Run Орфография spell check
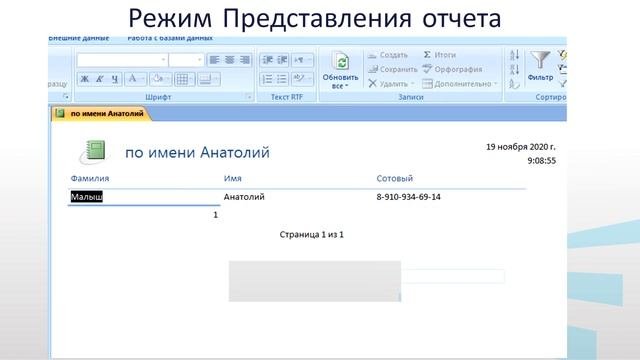This screenshot has width=640, height=360. click(452, 69)
